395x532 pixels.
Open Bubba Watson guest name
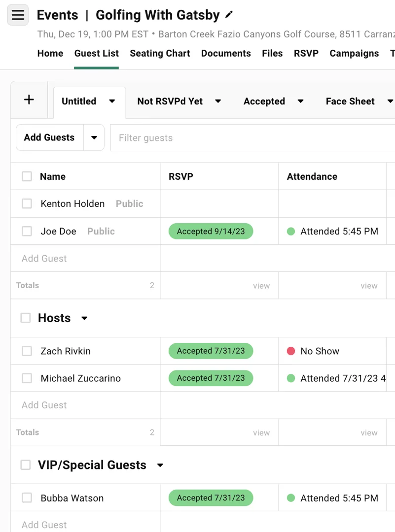pyautogui.click(x=72, y=498)
